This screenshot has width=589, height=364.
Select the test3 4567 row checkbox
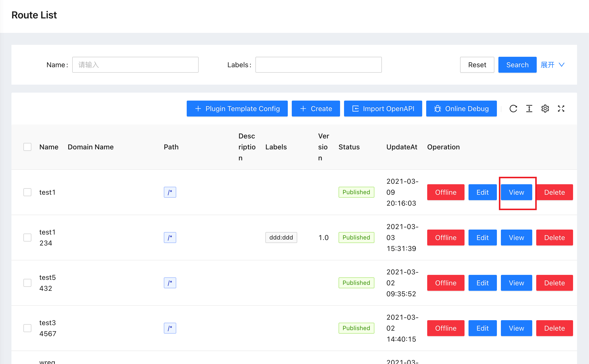pos(27,328)
